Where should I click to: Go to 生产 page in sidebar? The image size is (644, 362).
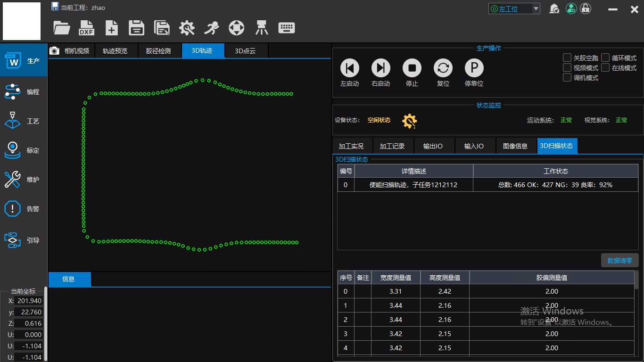[x=24, y=60]
